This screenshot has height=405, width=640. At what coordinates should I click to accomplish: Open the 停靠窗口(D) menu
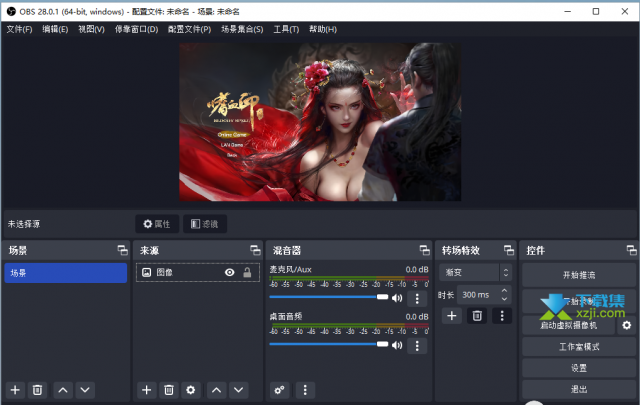click(136, 29)
